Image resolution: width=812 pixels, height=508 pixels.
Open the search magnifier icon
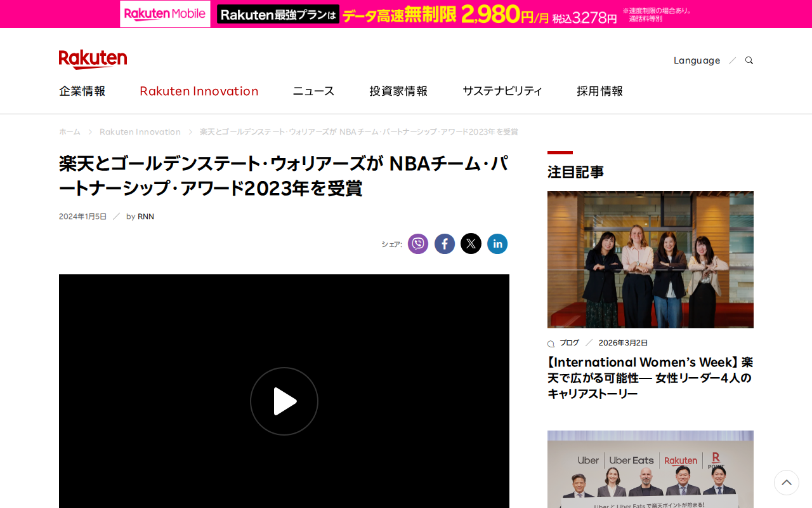point(749,60)
